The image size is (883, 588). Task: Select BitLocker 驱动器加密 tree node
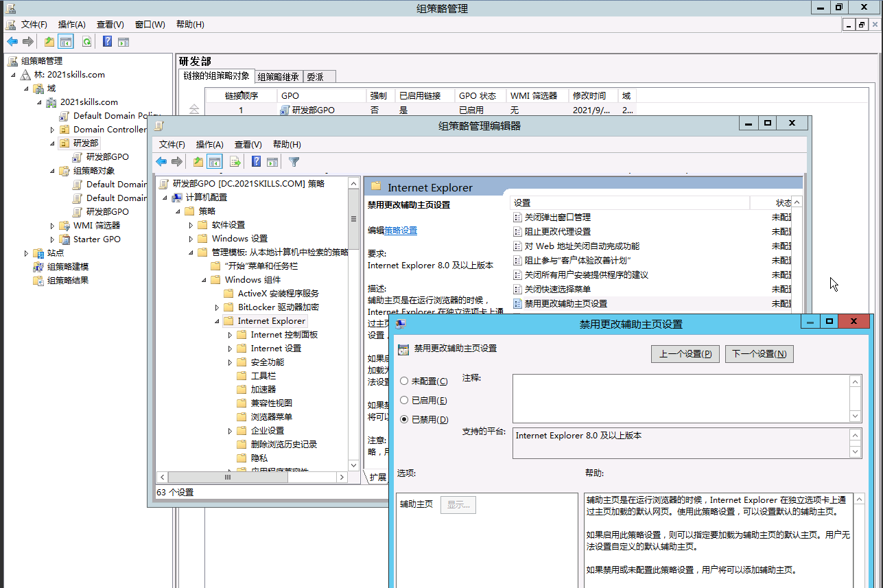278,307
